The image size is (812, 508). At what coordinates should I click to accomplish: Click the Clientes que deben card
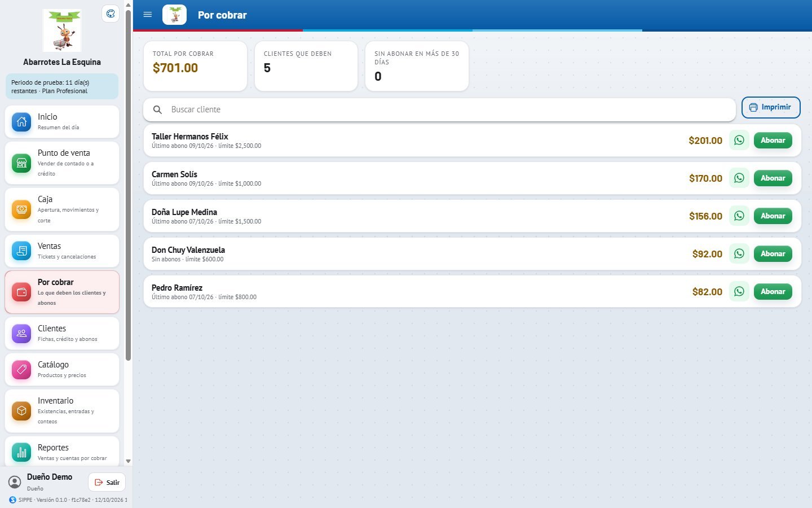point(306,66)
